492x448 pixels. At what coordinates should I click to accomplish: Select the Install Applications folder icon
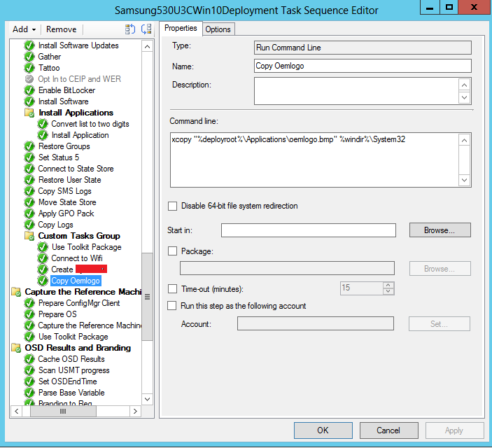(x=29, y=113)
